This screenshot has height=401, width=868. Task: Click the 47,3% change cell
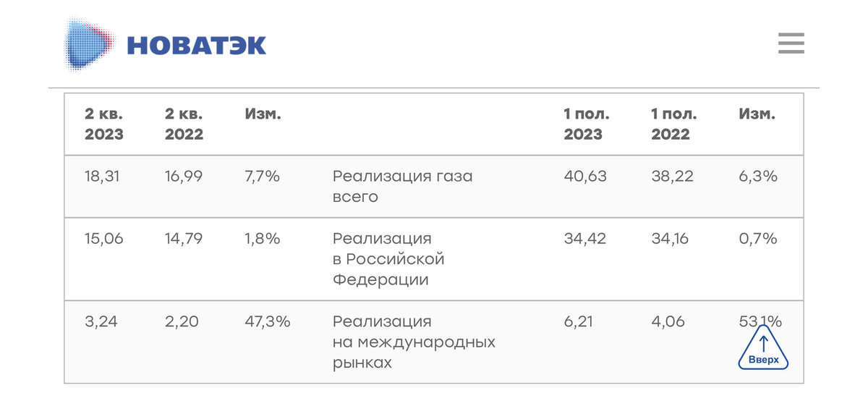(x=268, y=321)
